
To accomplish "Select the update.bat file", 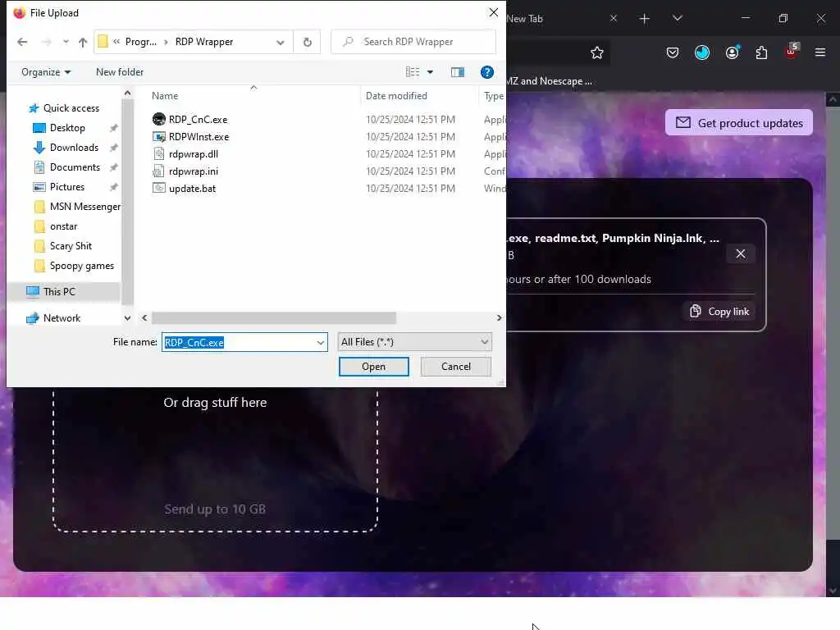I will point(192,188).
